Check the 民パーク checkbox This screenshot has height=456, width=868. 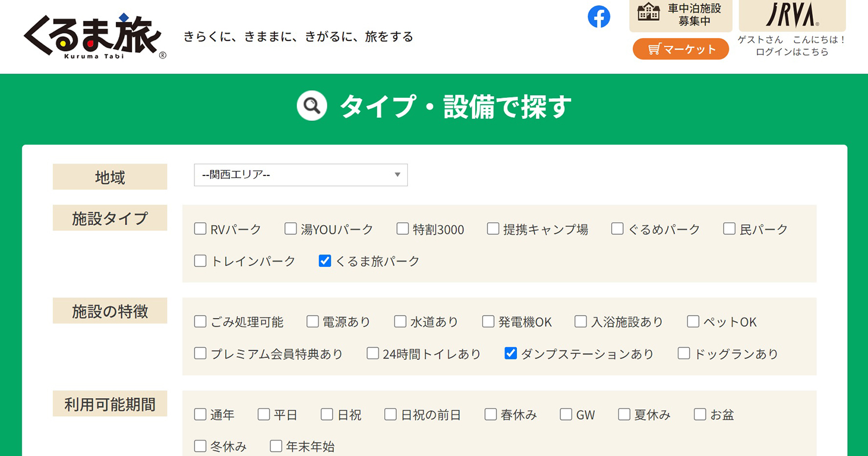pos(729,229)
